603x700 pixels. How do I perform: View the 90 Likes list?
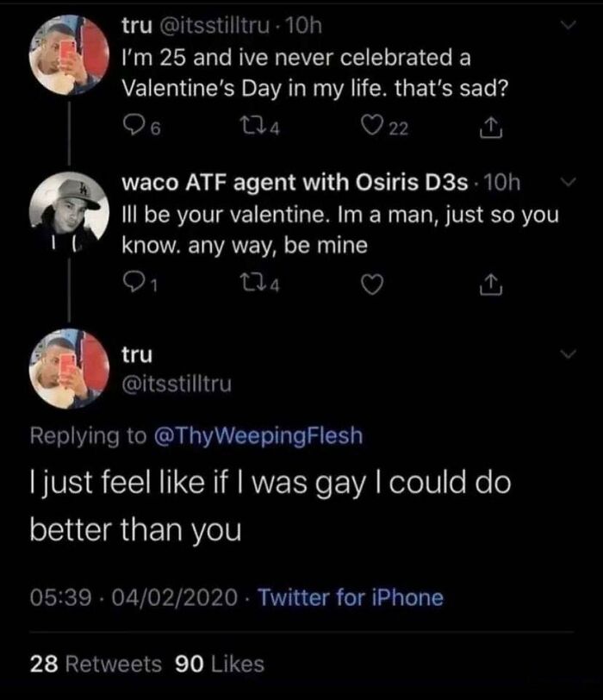(x=219, y=663)
